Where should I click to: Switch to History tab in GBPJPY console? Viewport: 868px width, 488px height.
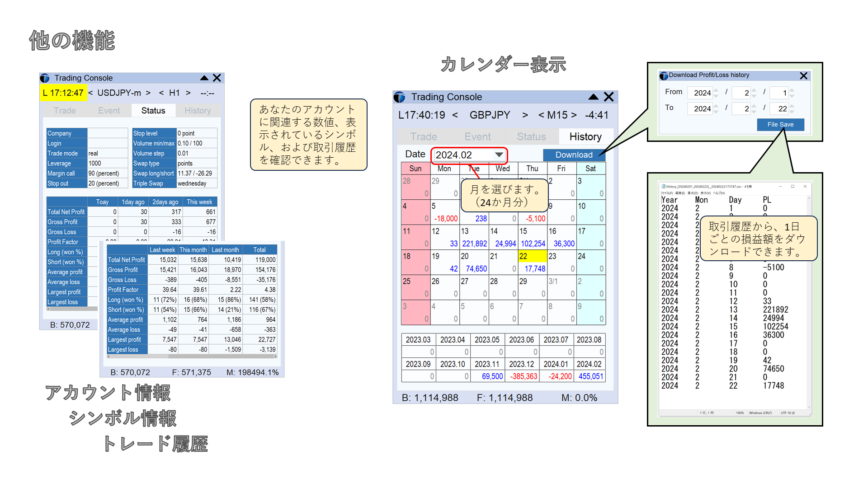coord(585,136)
